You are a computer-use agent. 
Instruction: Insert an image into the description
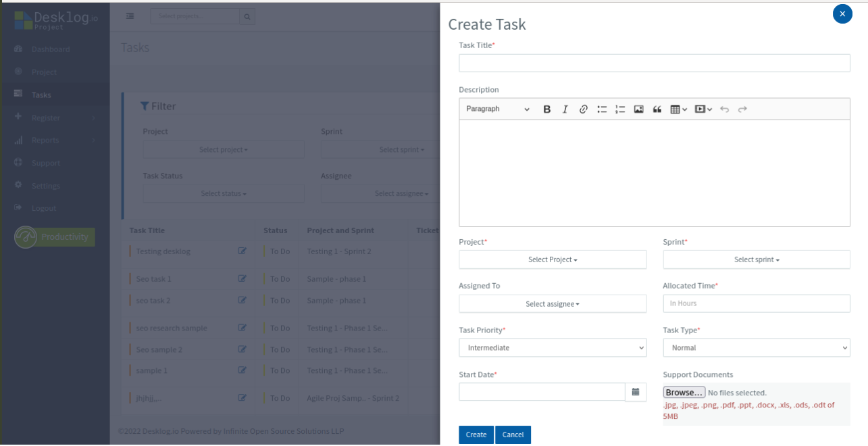click(638, 109)
